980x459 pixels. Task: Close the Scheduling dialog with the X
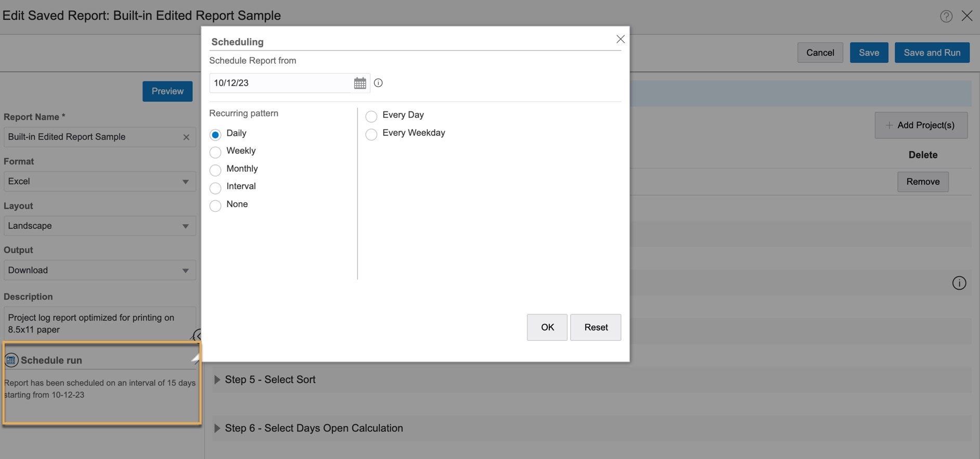[x=620, y=39]
